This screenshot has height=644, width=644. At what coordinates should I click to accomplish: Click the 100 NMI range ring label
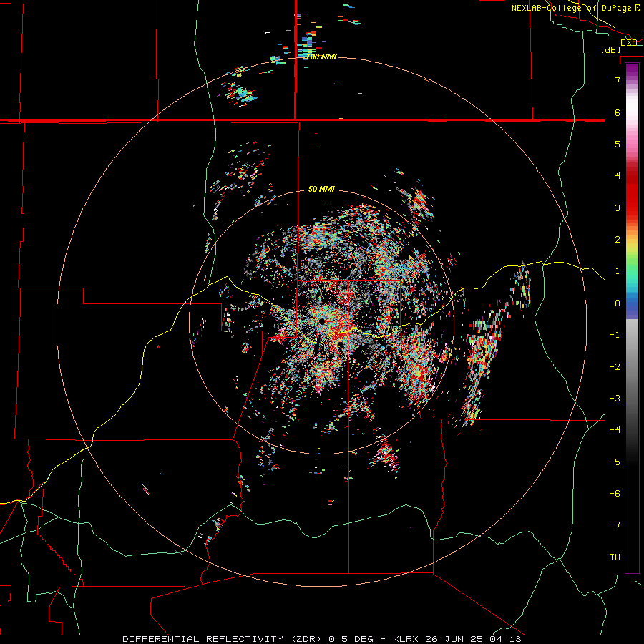(321, 57)
